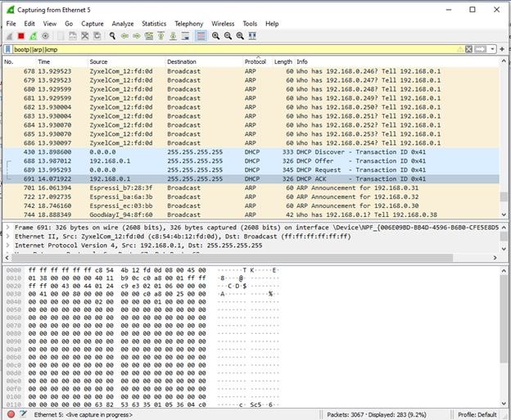The width and height of the screenshot is (511, 420).
Task: Sort packets by the Source column
Action: [x=127, y=62]
